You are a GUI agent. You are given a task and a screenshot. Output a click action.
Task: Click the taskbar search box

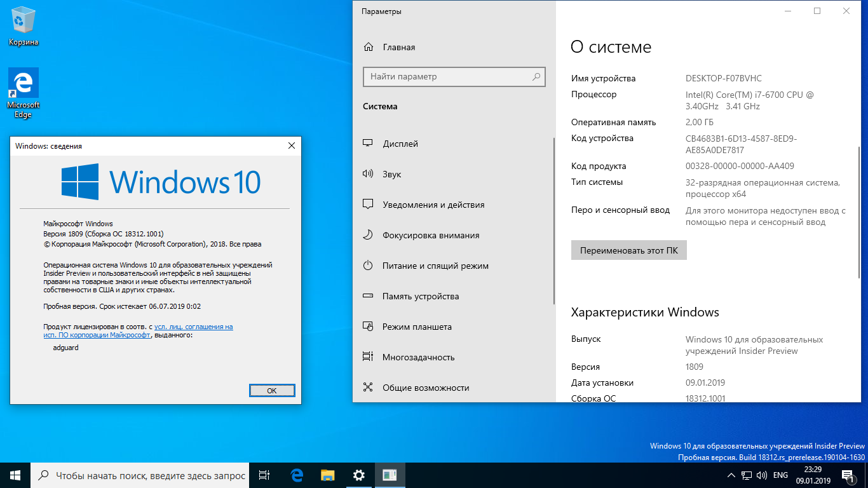pos(139,475)
